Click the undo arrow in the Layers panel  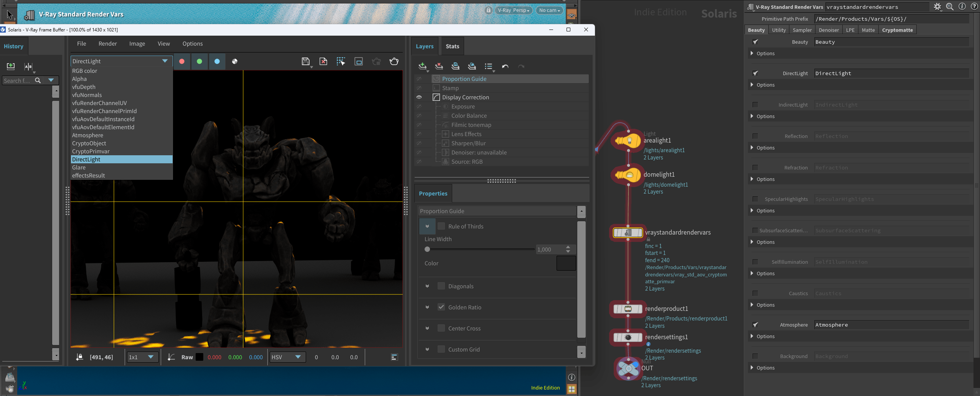[505, 66]
